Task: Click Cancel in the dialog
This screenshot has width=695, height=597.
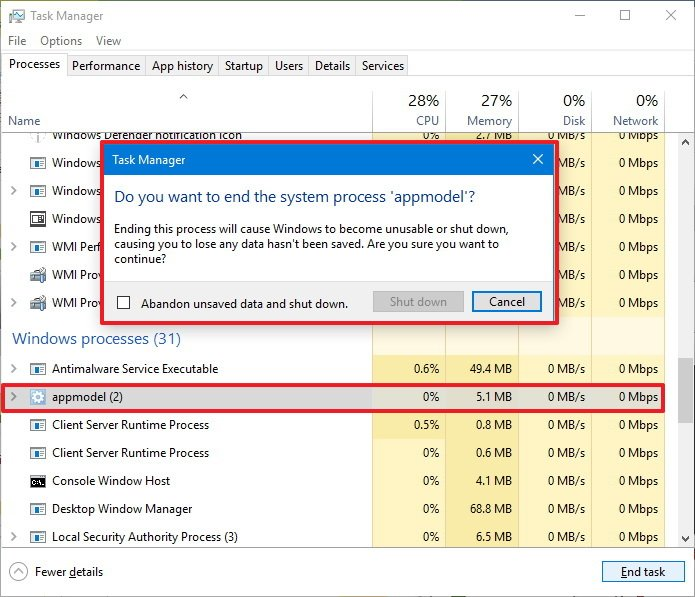Action: tap(507, 302)
